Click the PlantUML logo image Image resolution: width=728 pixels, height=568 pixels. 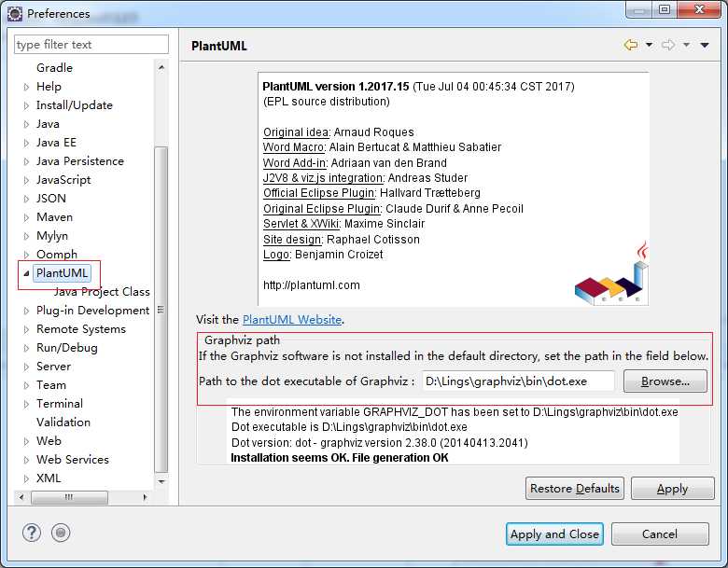coord(611,273)
